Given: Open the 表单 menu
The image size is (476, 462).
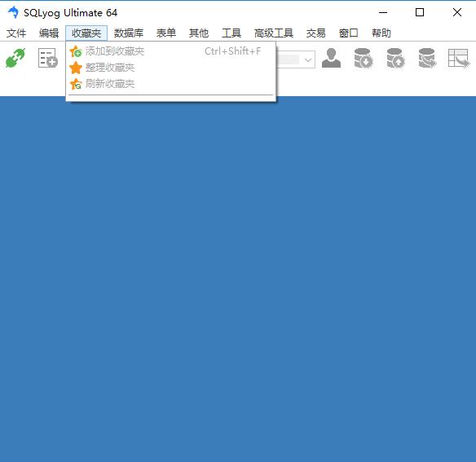Looking at the screenshot, I should [x=166, y=33].
